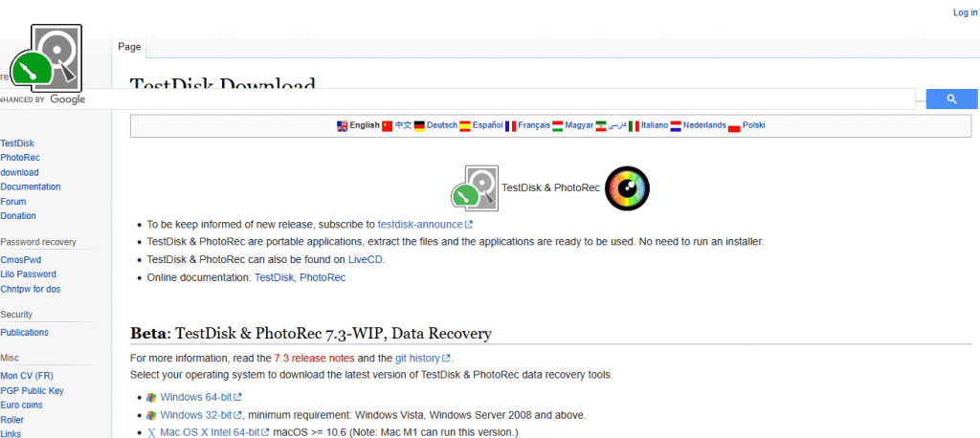Click the TestDisk hard drive icon in content
This screenshot has width=980, height=438.
[476, 187]
